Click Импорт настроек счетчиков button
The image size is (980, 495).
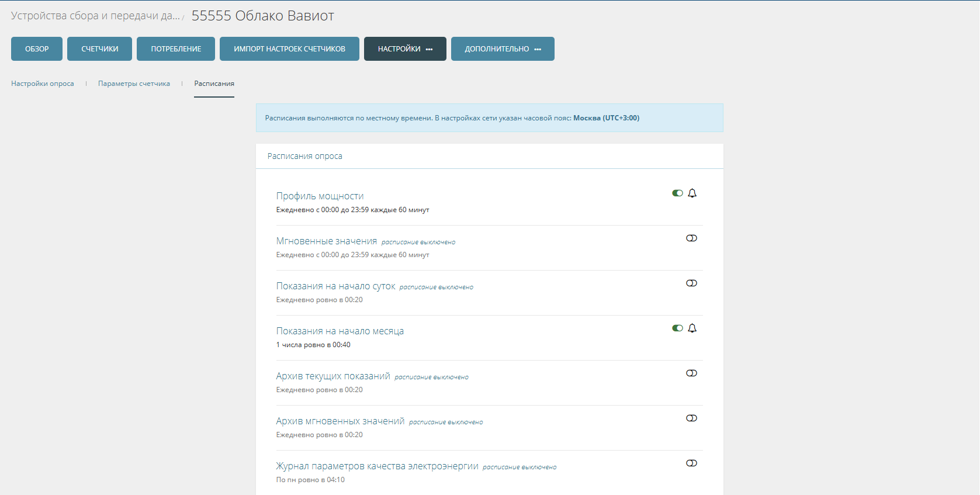coord(289,49)
